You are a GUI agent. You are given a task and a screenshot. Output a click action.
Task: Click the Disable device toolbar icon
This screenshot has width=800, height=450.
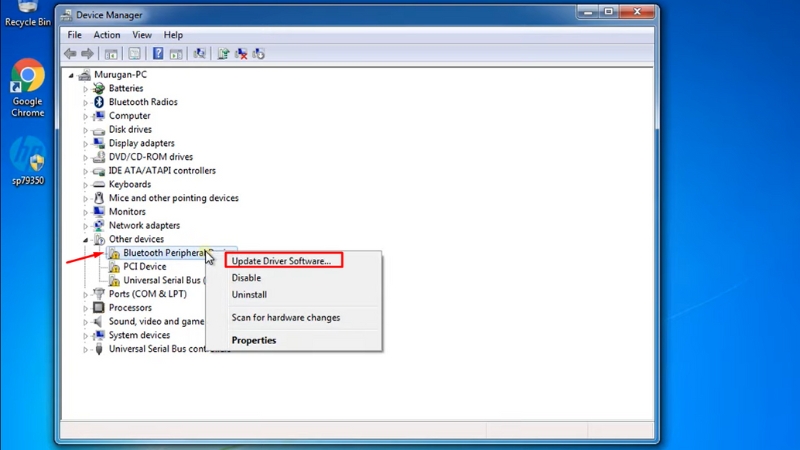pyautogui.click(x=259, y=54)
